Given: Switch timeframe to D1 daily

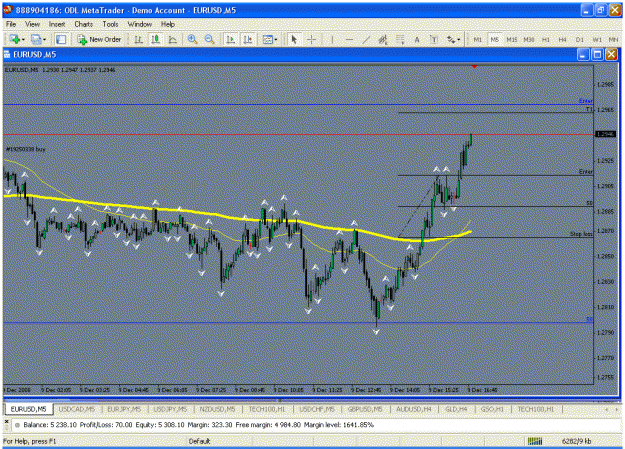Looking at the screenshot, I should (580, 39).
